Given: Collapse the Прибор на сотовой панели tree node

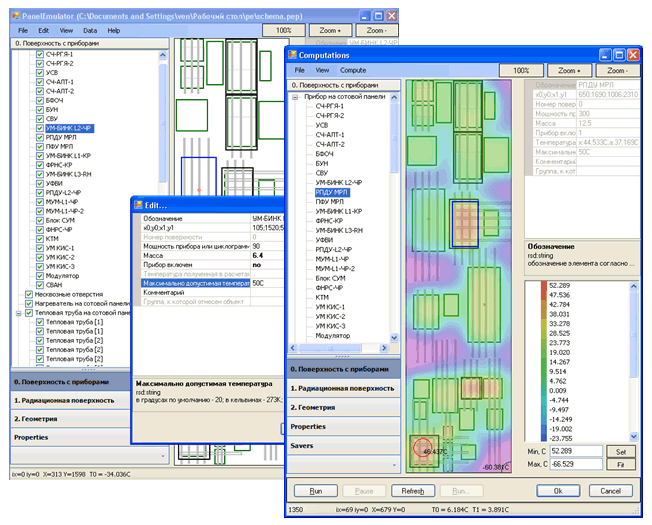Looking at the screenshot, I should pos(295,96).
